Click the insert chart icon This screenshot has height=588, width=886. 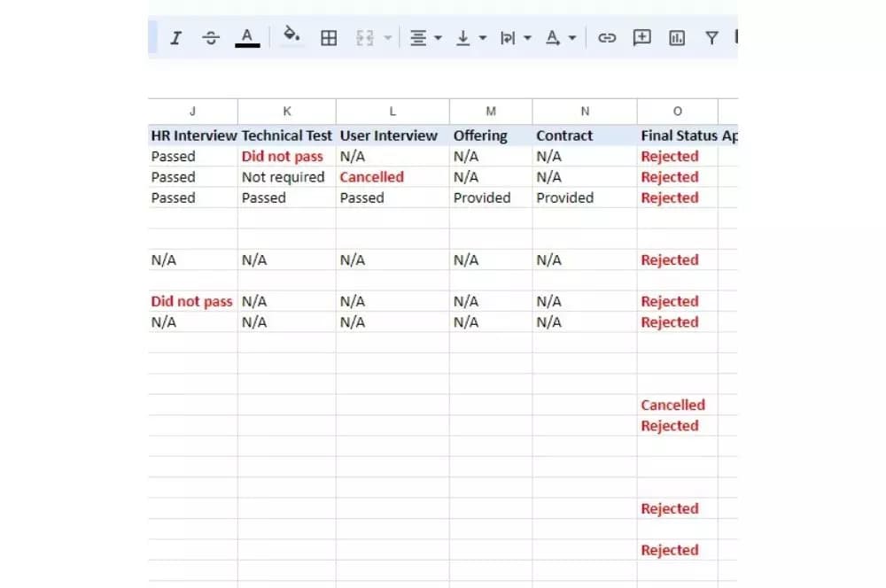677,38
